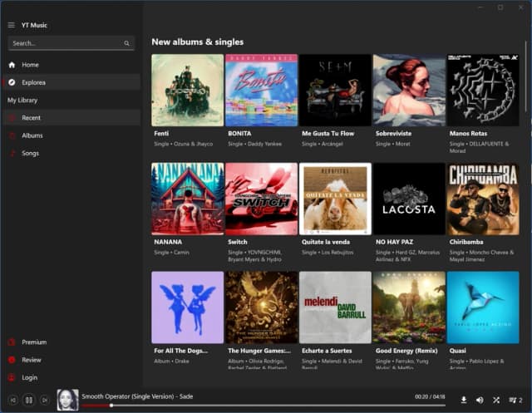Open Songs in My Library
This screenshot has width=532, height=413.
tap(72, 153)
